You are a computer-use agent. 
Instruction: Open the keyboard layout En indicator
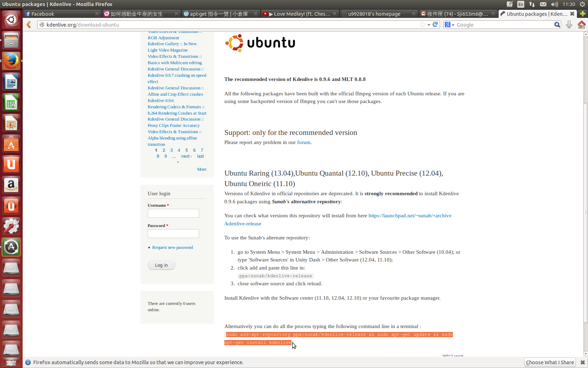click(x=521, y=4)
